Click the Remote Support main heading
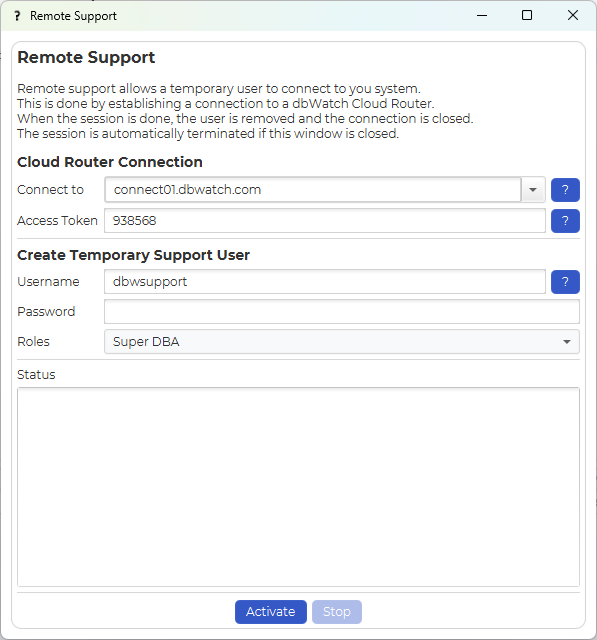Viewport: 597px width, 640px height. 86,58
